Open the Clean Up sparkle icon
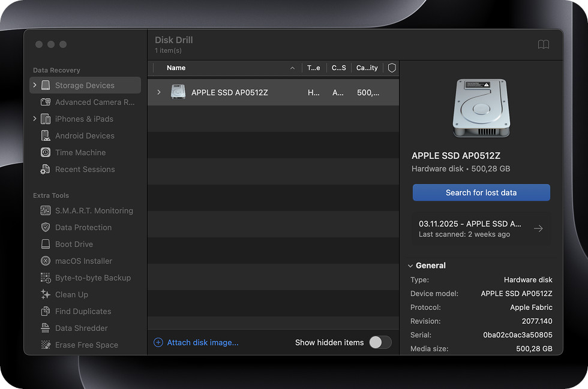Image resolution: width=588 pixels, height=389 pixels. (46, 294)
